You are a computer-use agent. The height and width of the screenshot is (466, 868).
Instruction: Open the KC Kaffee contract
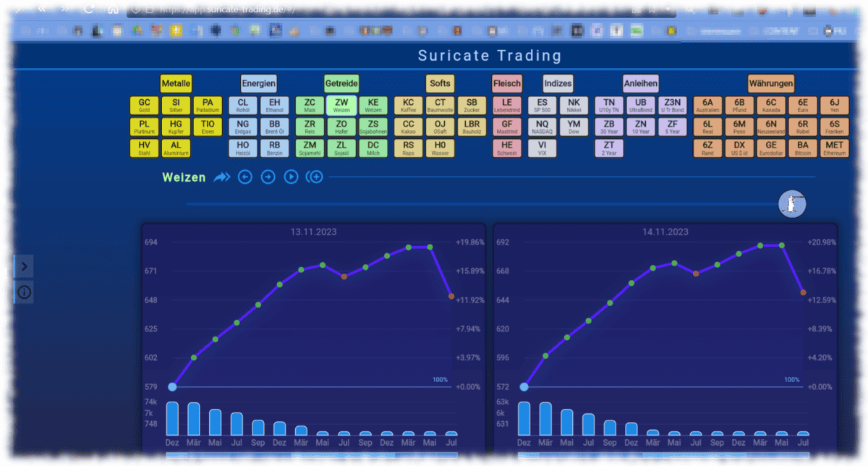coord(408,105)
